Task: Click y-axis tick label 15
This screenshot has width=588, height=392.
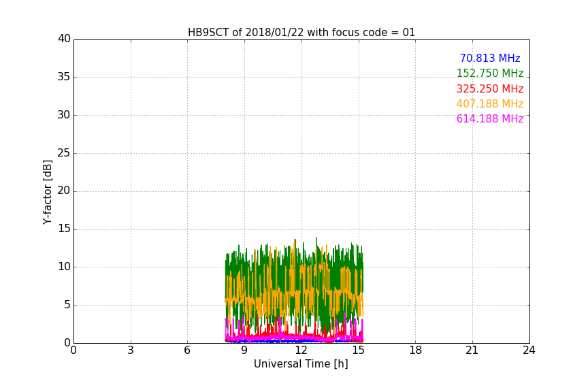Action: tap(64, 229)
